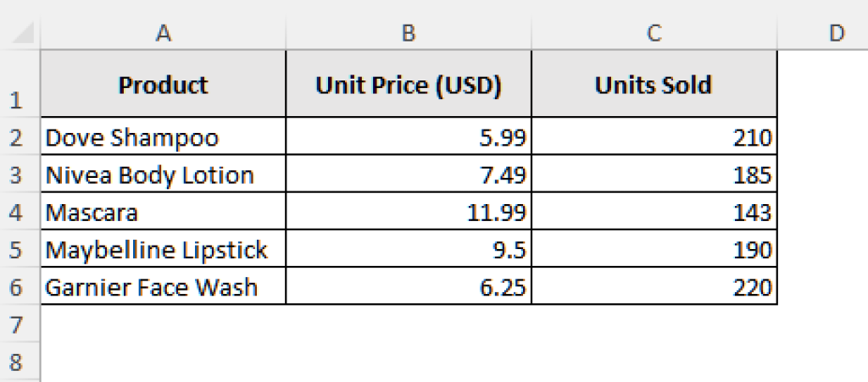Select column A header

[x=164, y=33]
